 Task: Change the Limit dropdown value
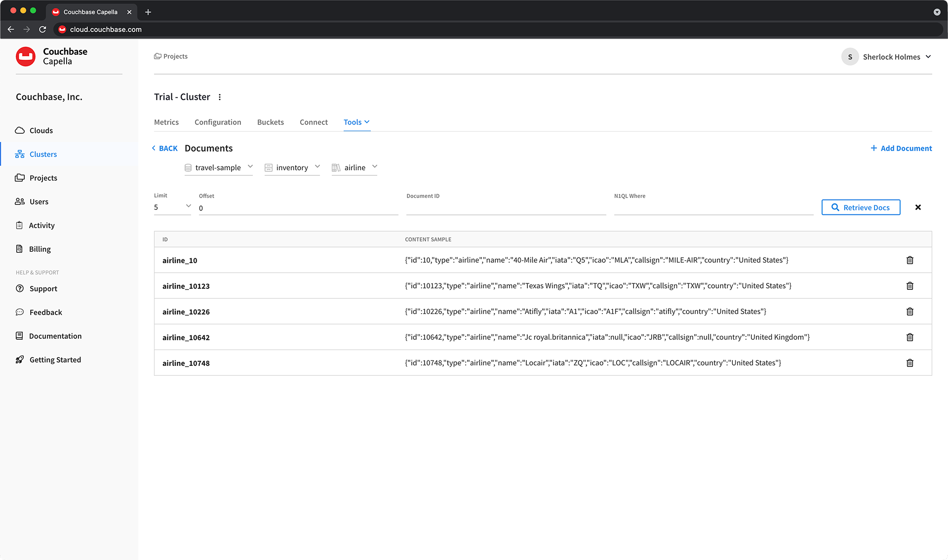172,207
